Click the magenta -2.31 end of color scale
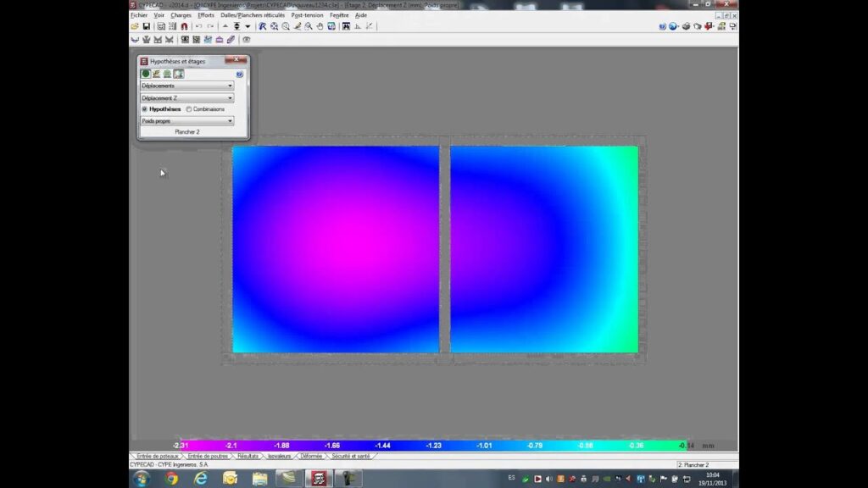The width and height of the screenshot is (868, 488). [180, 445]
